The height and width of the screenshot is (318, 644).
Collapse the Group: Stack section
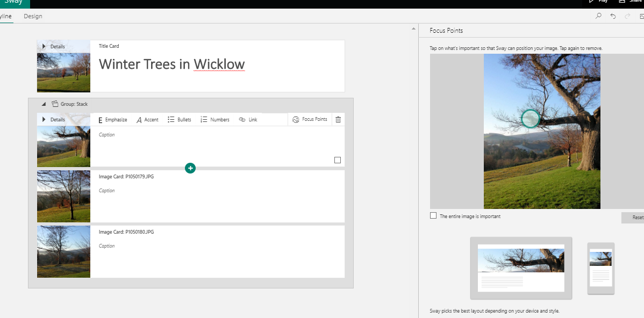[44, 104]
